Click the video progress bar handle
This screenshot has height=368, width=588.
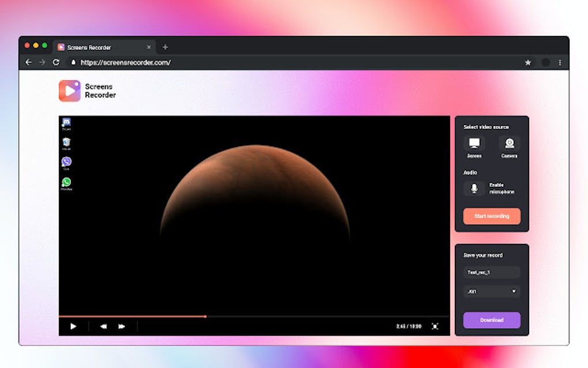click(x=205, y=316)
